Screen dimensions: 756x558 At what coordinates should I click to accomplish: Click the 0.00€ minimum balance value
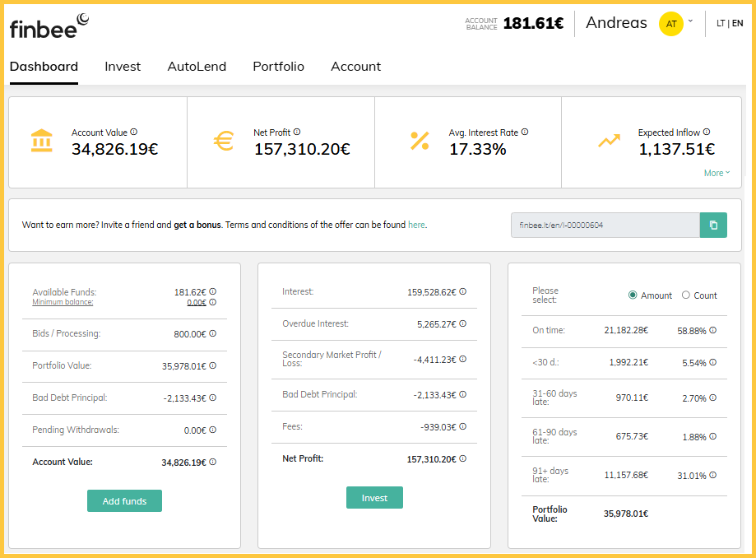pyautogui.click(x=197, y=302)
